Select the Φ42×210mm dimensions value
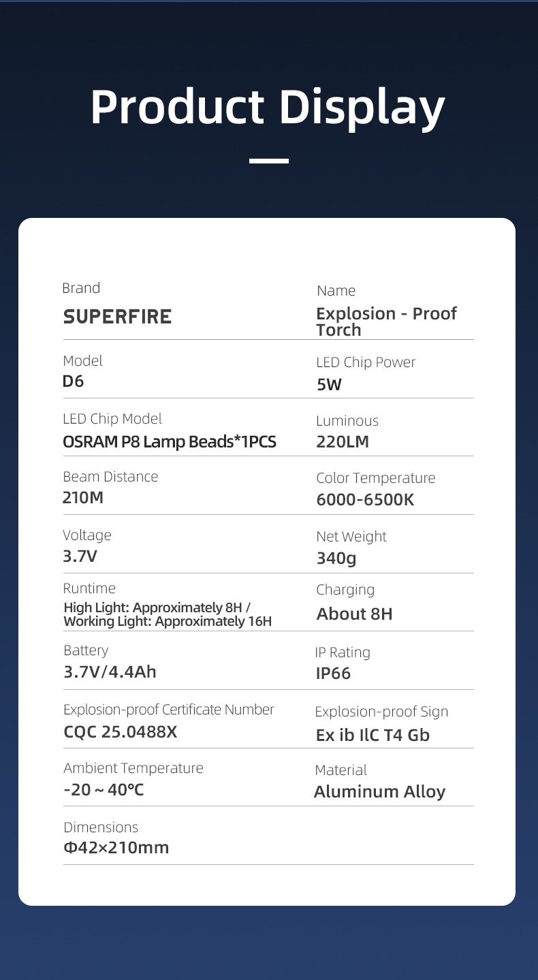The image size is (538, 980). click(116, 848)
